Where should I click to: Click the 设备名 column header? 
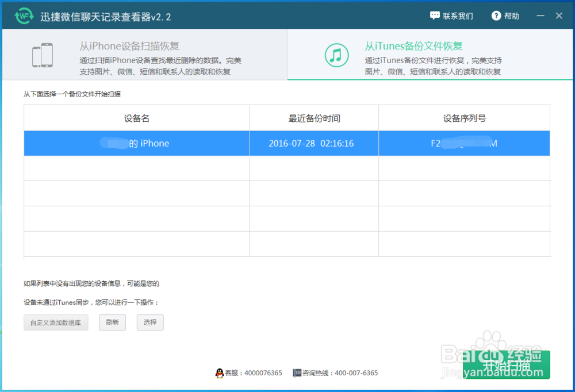pyautogui.click(x=136, y=117)
